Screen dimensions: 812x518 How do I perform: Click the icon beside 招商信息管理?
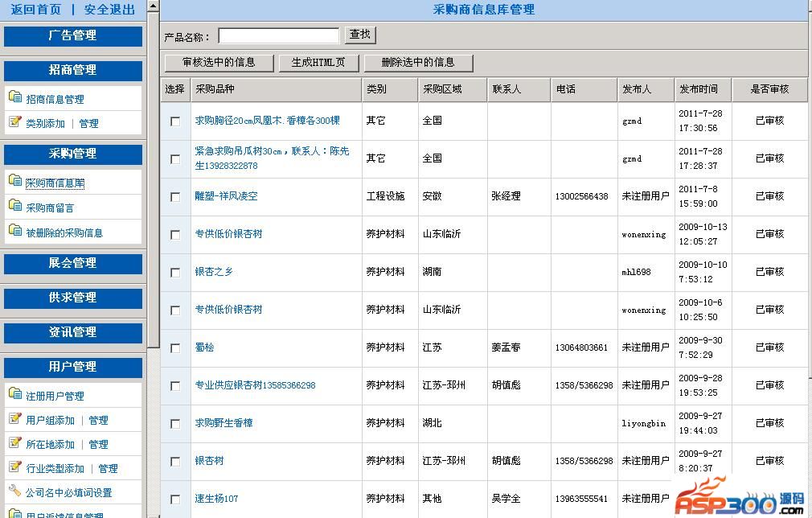coord(14,97)
